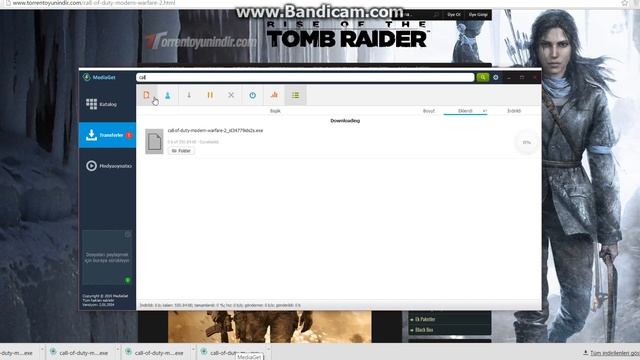Screen dimensions: 640x360
Task: Click the green plus icon in the share drop area
Action: pos(128,280)
